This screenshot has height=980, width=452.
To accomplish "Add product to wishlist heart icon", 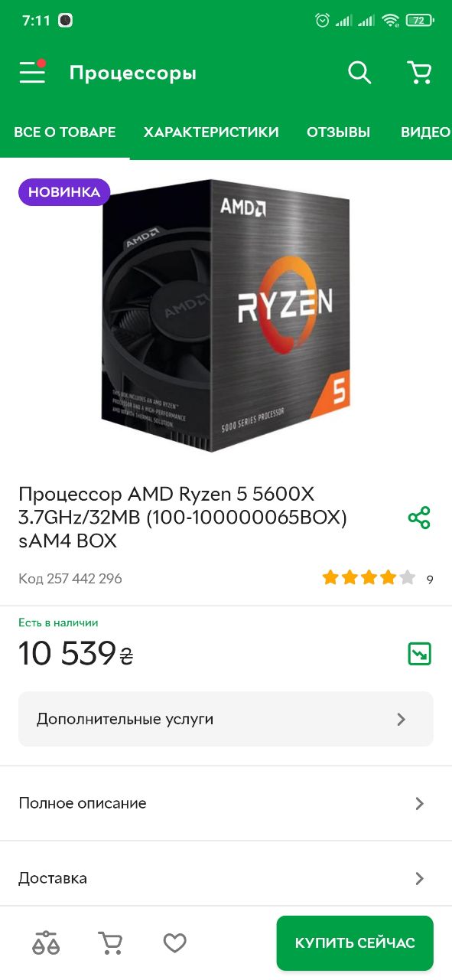I will pos(175,943).
